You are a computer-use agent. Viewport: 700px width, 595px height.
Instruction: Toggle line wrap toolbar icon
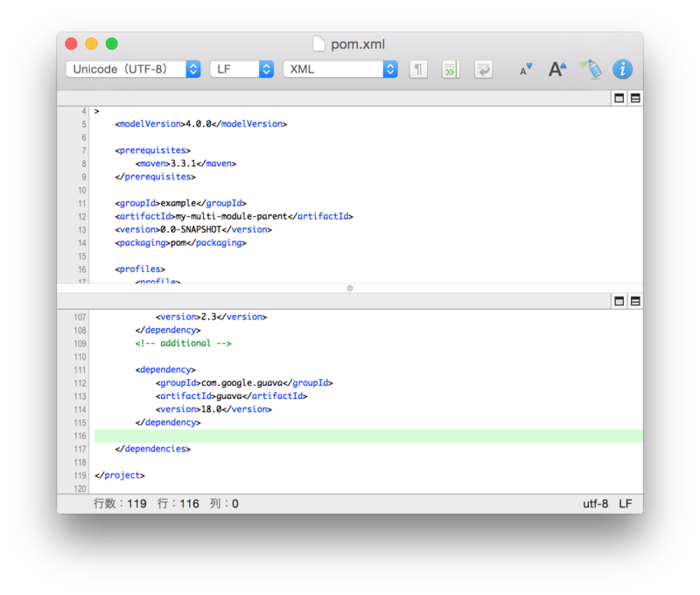tap(483, 70)
